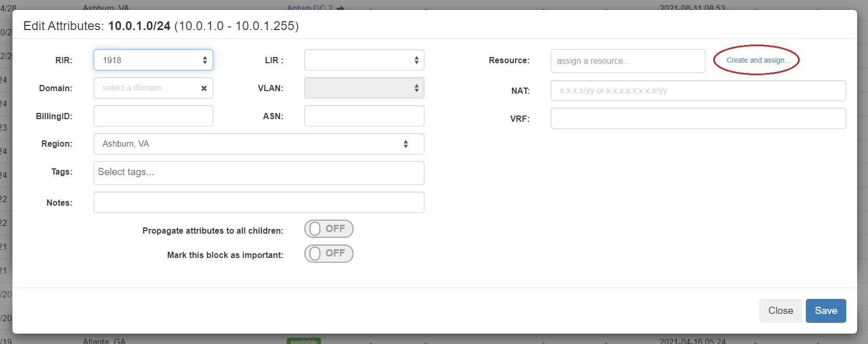
Task: Click the select a domain input
Action: coord(145,88)
